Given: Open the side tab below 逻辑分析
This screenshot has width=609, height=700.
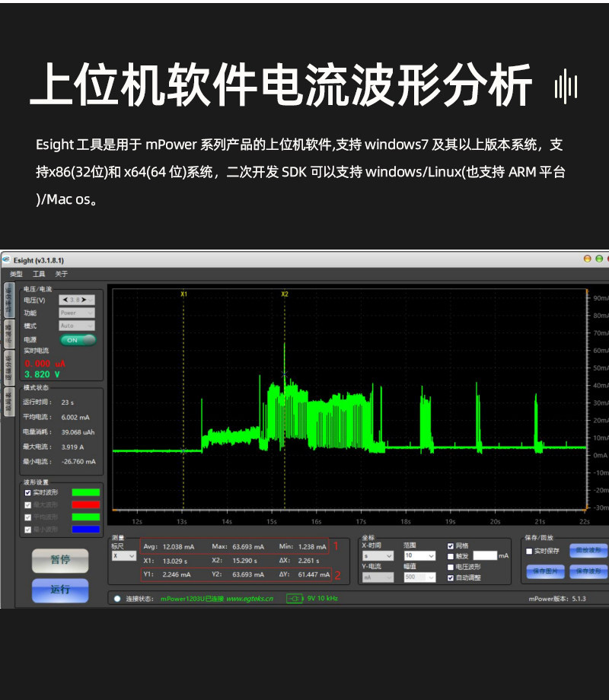Looking at the screenshot, I should (8, 401).
